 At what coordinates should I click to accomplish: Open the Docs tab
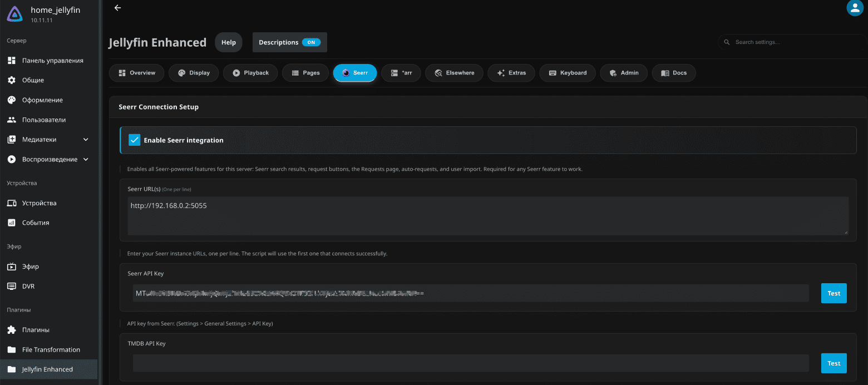click(x=674, y=73)
